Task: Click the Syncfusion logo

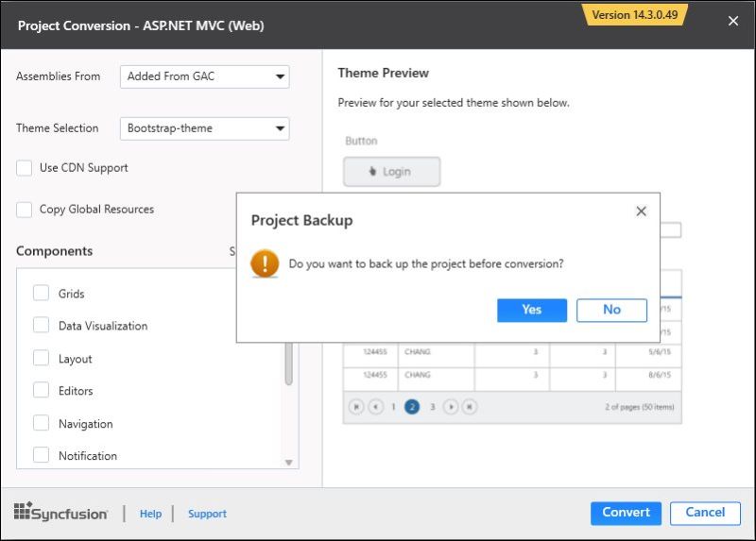Action: click(61, 512)
